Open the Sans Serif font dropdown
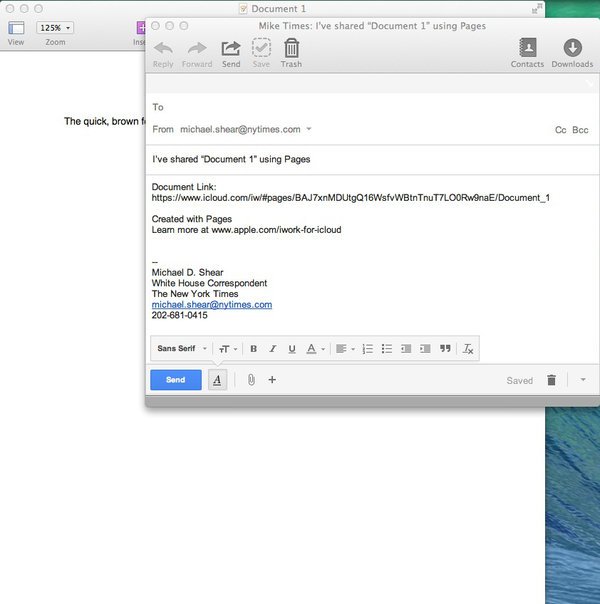The height and width of the screenshot is (604, 600). point(182,349)
